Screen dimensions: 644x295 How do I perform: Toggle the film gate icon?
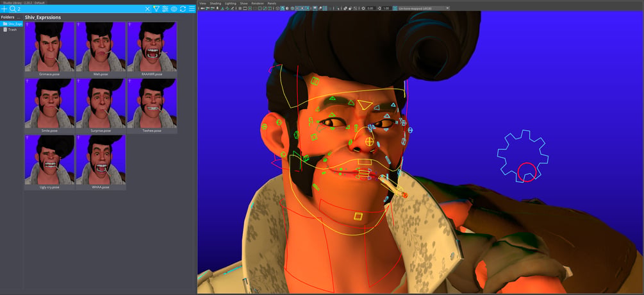[x=245, y=8]
